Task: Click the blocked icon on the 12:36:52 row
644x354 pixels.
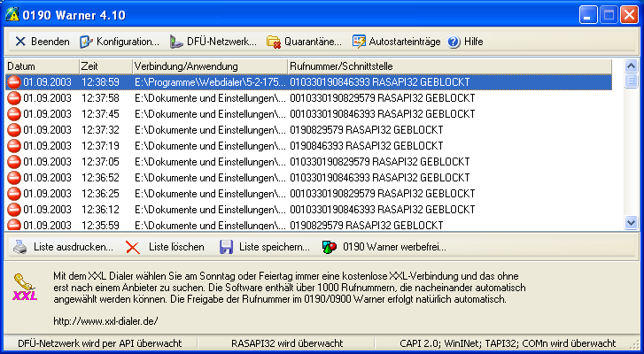Action: (14, 178)
